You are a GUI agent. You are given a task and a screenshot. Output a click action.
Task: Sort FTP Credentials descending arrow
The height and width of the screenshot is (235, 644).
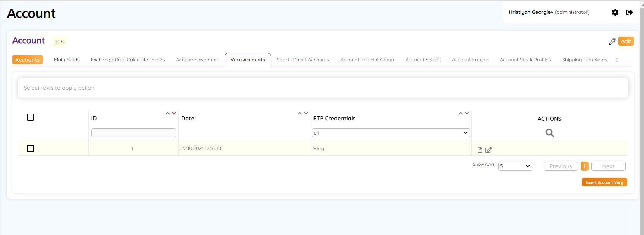point(467,113)
